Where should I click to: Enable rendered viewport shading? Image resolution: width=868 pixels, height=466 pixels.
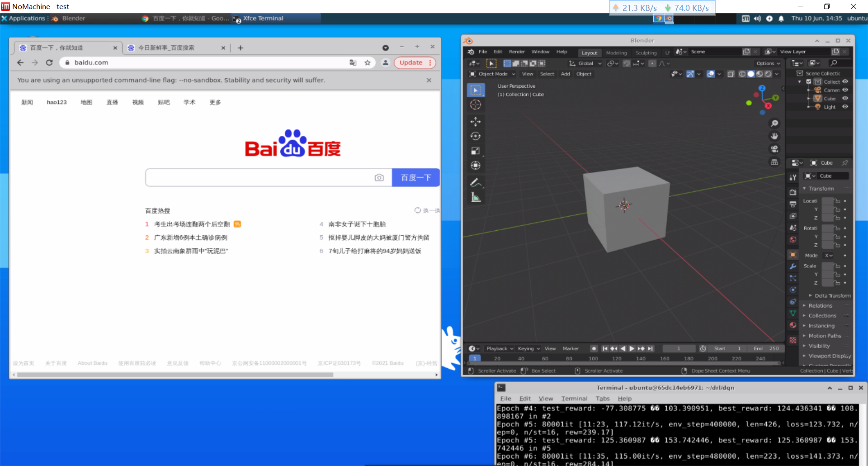pos(768,74)
